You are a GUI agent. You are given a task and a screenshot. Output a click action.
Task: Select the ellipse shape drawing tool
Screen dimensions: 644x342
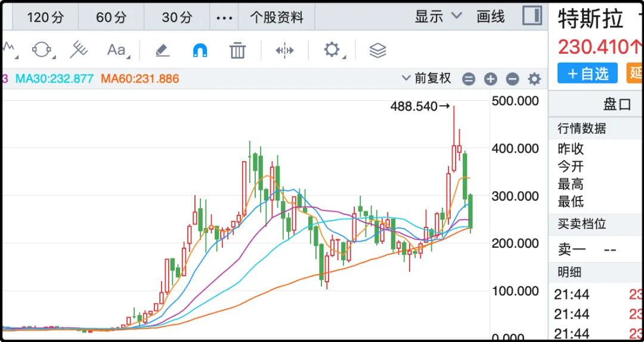41,50
